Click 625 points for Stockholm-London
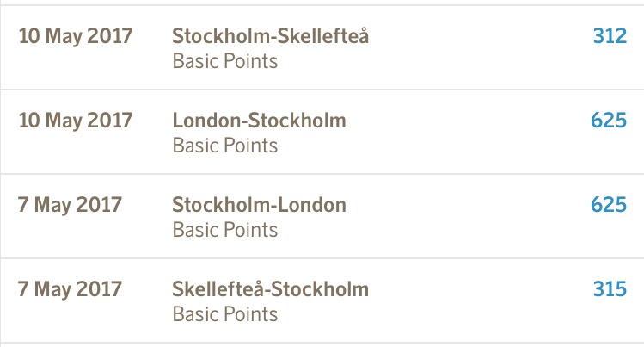Image resolution: width=644 pixels, height=347 pixels. click(x=608, y=205)
